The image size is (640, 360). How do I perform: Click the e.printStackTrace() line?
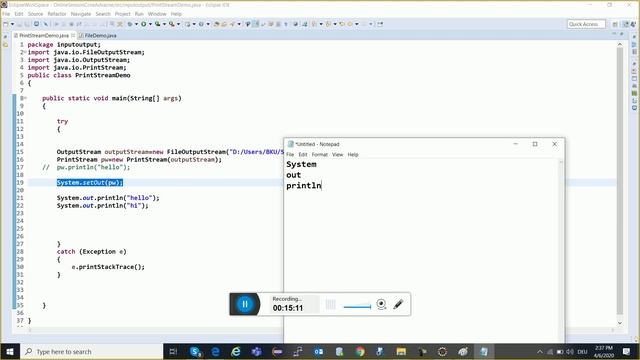click(108, 267)
